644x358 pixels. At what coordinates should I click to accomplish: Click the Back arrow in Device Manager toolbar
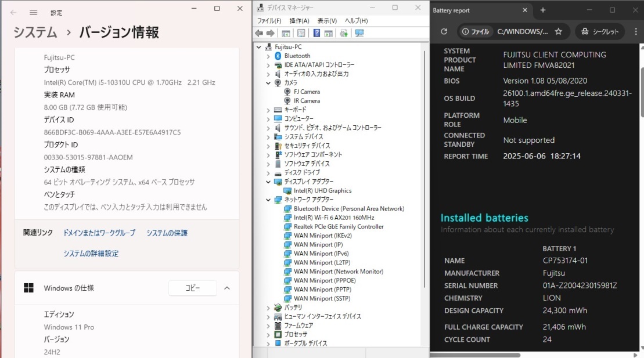(x=259, y=33)
